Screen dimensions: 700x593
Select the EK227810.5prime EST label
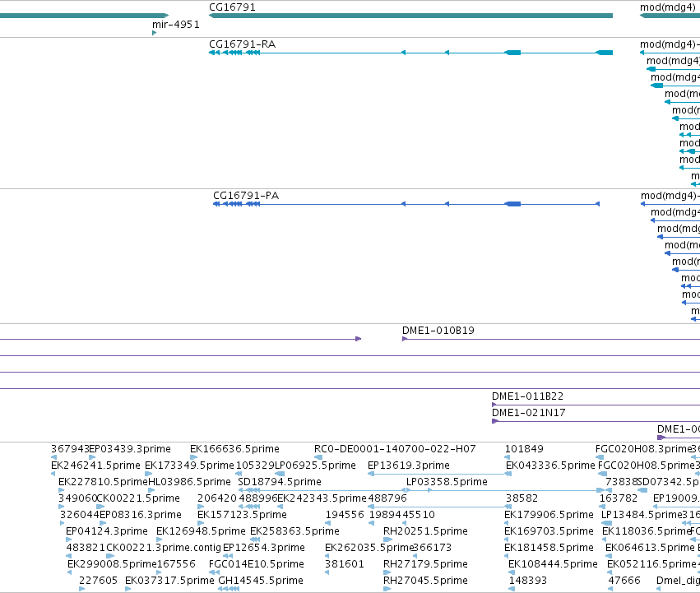tap(103, 482)
